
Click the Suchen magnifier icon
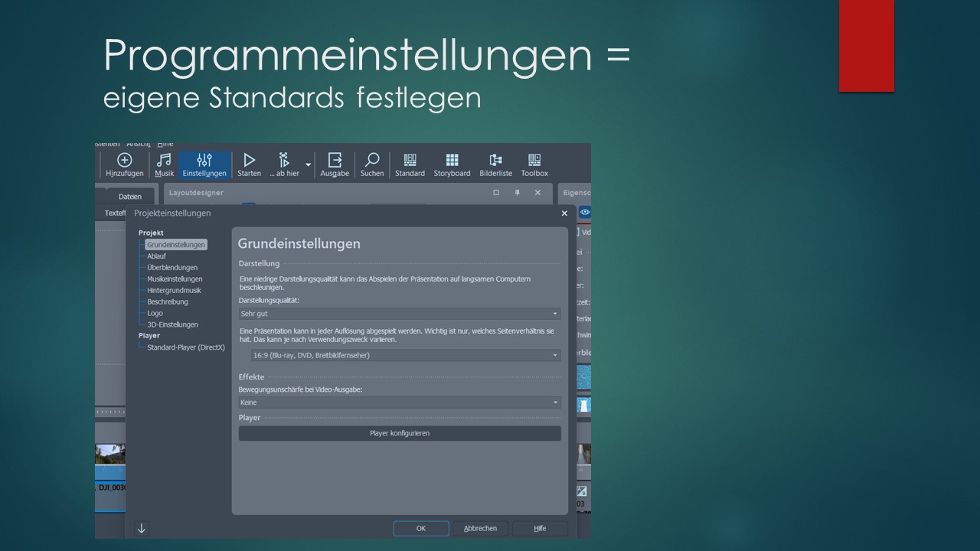click(372, 160)
